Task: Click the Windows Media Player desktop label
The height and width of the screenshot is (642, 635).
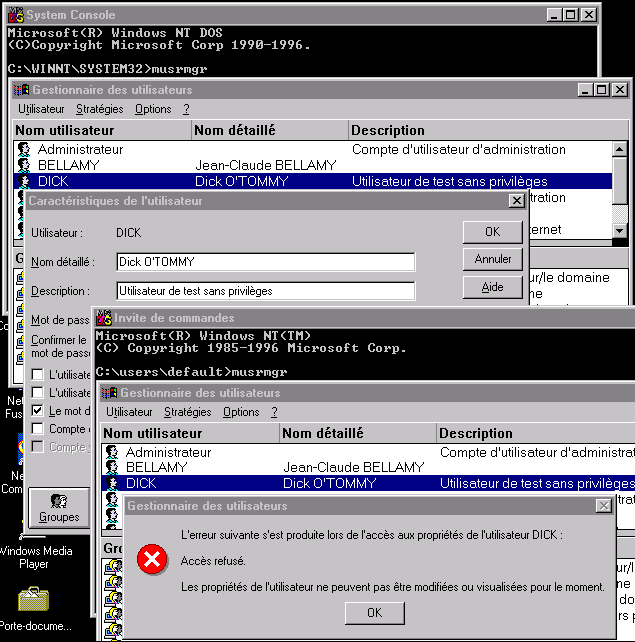Action: tap(34, 557)
